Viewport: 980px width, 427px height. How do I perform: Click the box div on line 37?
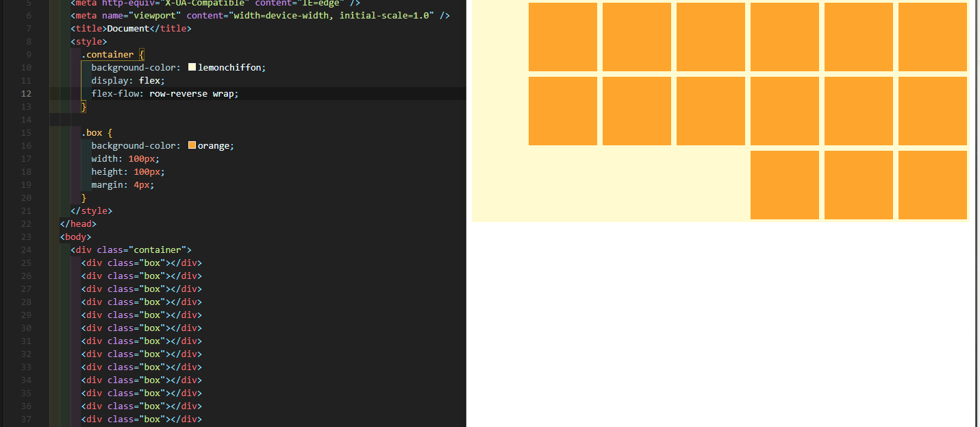click(x=141, y=419)
